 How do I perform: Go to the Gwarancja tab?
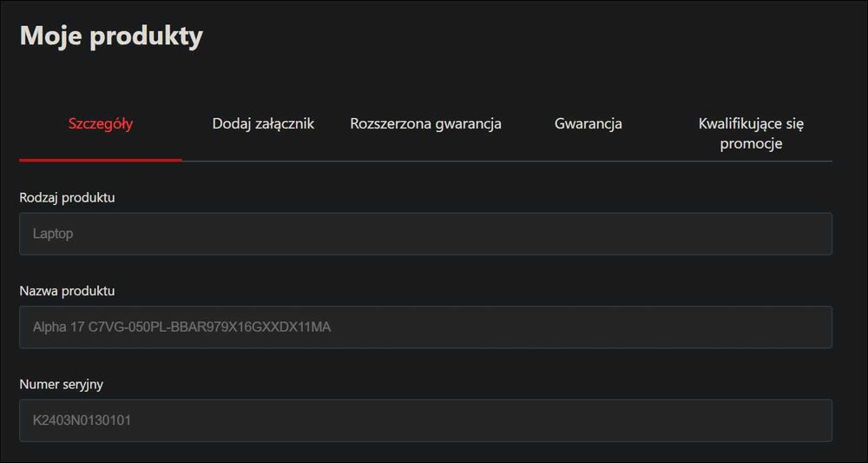[588, 123]
